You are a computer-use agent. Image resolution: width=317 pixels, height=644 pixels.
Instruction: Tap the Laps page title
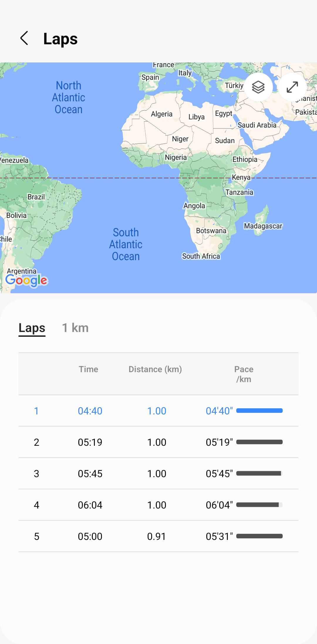point(60,39)
